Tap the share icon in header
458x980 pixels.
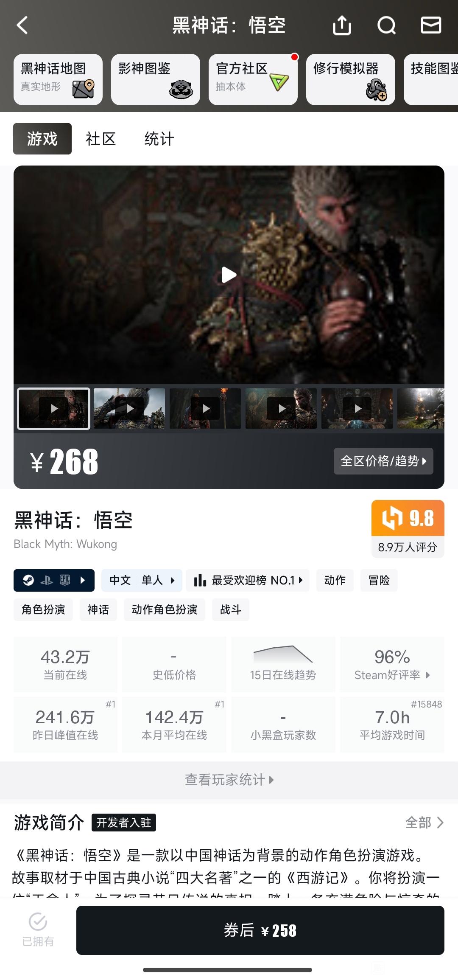coord(342,25)
